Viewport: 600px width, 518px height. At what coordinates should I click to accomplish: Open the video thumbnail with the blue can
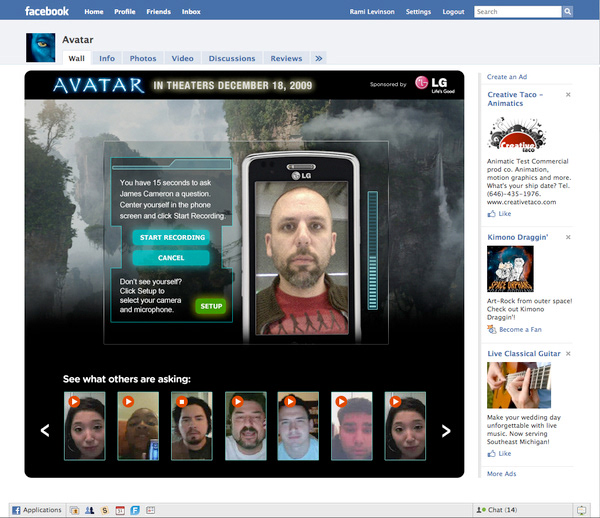click(x=138, y=426)
